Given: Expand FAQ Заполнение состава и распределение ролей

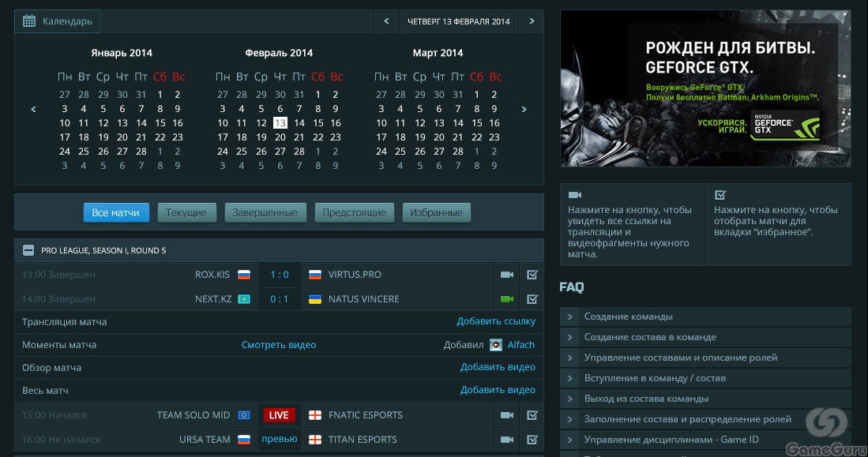Looking at the screenshot, I should pos(705,419).
